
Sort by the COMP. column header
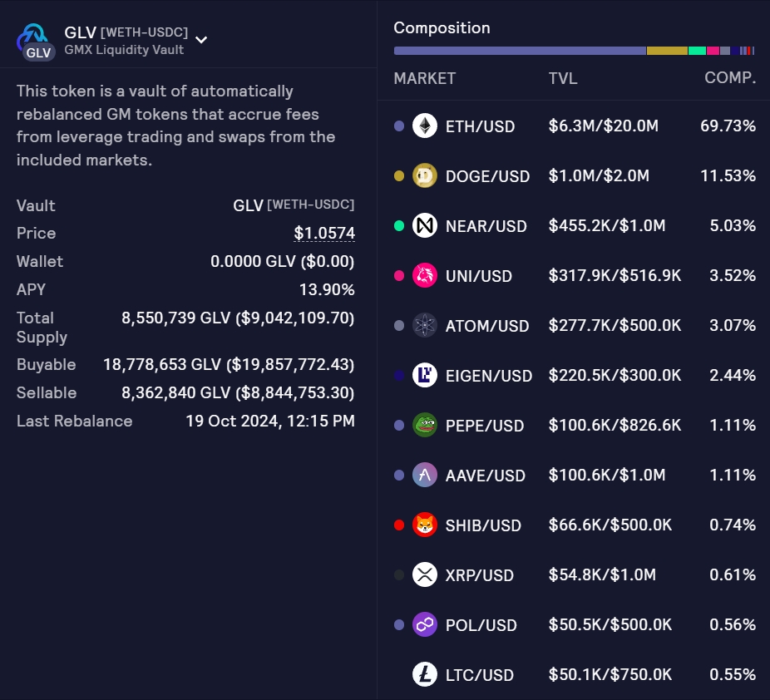click(x=729, y=79)
